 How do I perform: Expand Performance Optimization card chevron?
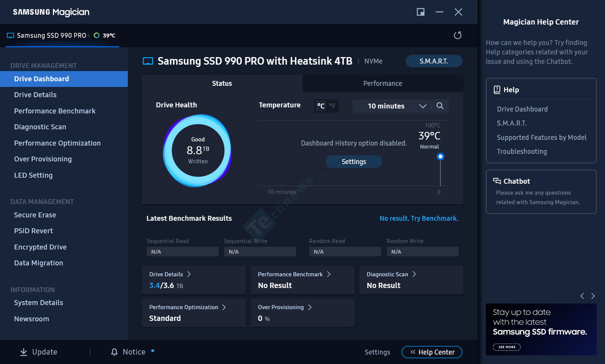point(224,307)
